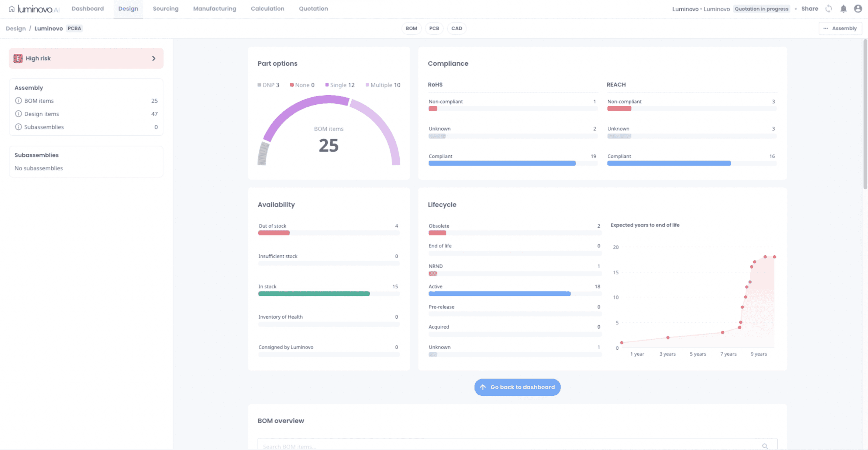
Task: Expand the High risk panel chevron
Action: click(x=154, y=58)
